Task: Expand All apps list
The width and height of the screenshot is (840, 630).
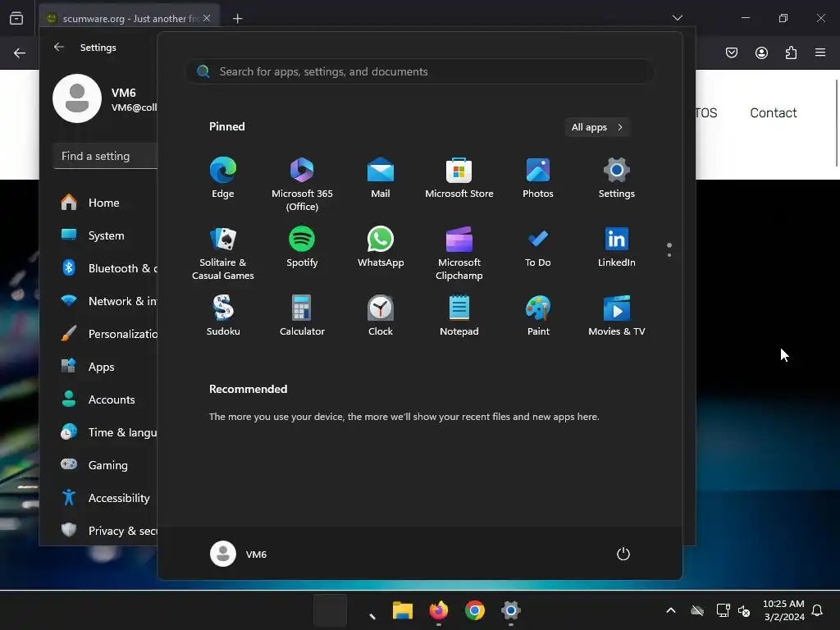Action: coord(597,127)
